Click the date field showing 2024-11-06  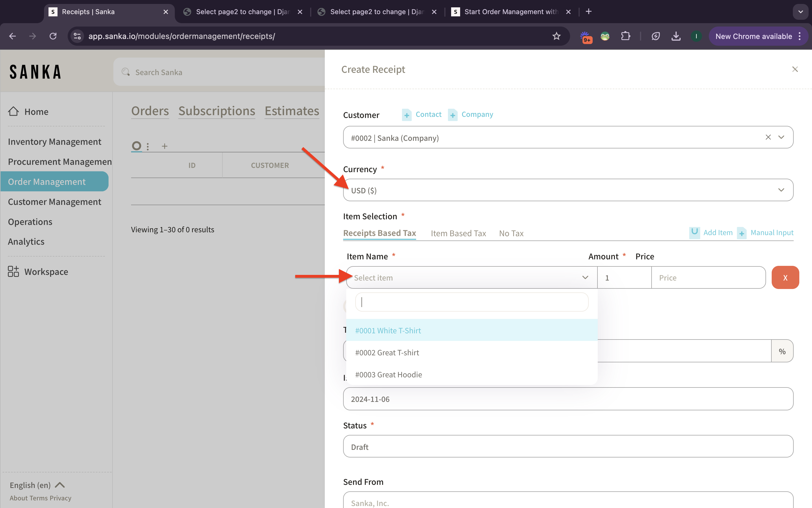coord(568,399)
